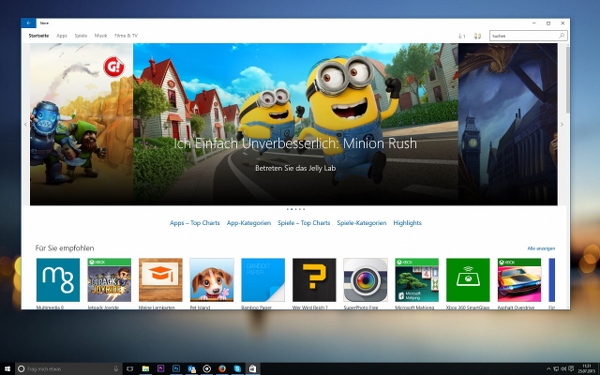Open Photoshop from the taskbar
This screenshot has height=375, width=600.
click(x=176, y=369)
